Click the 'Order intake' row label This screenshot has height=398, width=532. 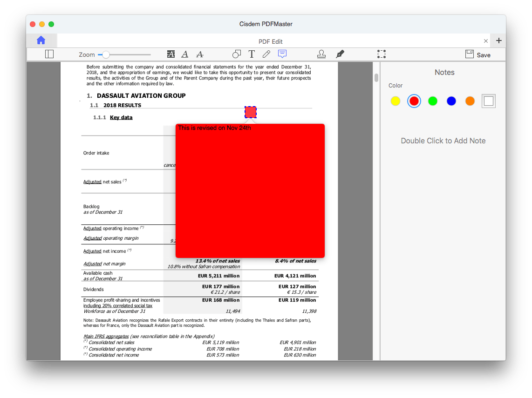(96, 153)
